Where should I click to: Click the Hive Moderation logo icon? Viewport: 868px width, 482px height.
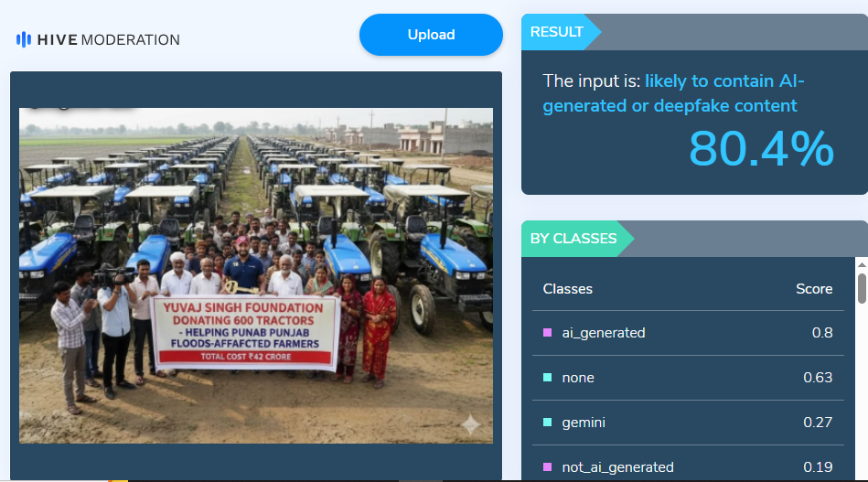[23, 39]
